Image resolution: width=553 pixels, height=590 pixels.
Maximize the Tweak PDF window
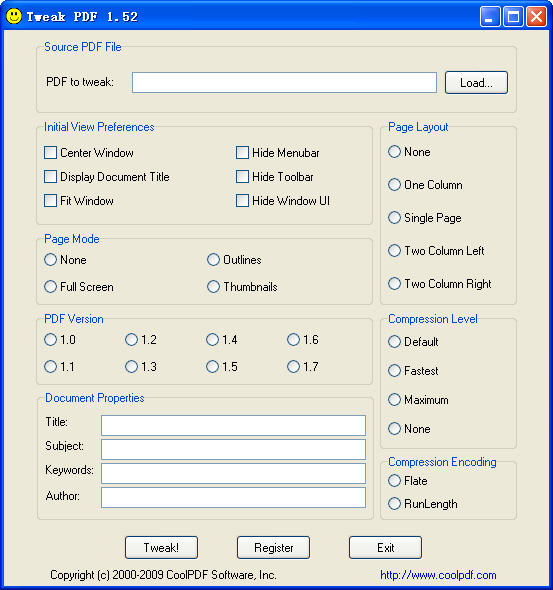pyautogui.click(x=513, y=17)
